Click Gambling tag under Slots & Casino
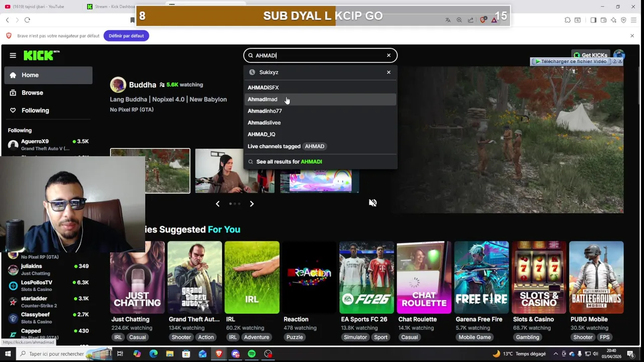644x362 pixels. (x=528, y=337)
